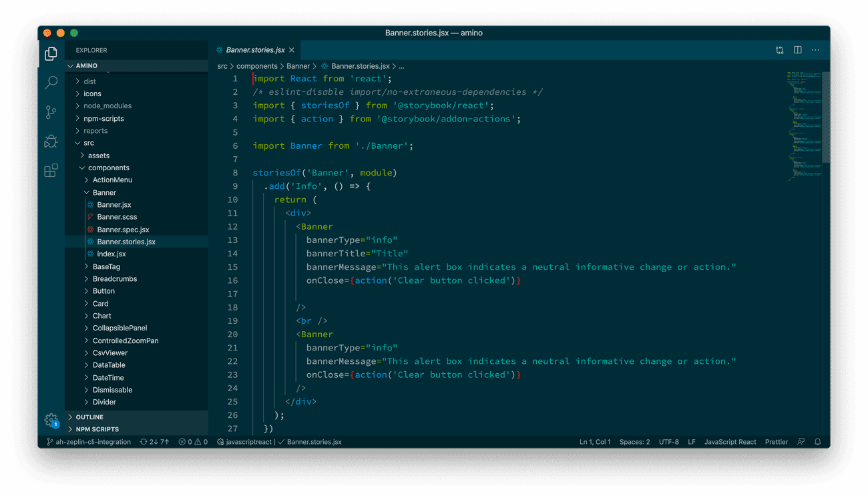The image size is (868, 498).
Task: Open the Search view icon
Action: (x=51, y=83)
